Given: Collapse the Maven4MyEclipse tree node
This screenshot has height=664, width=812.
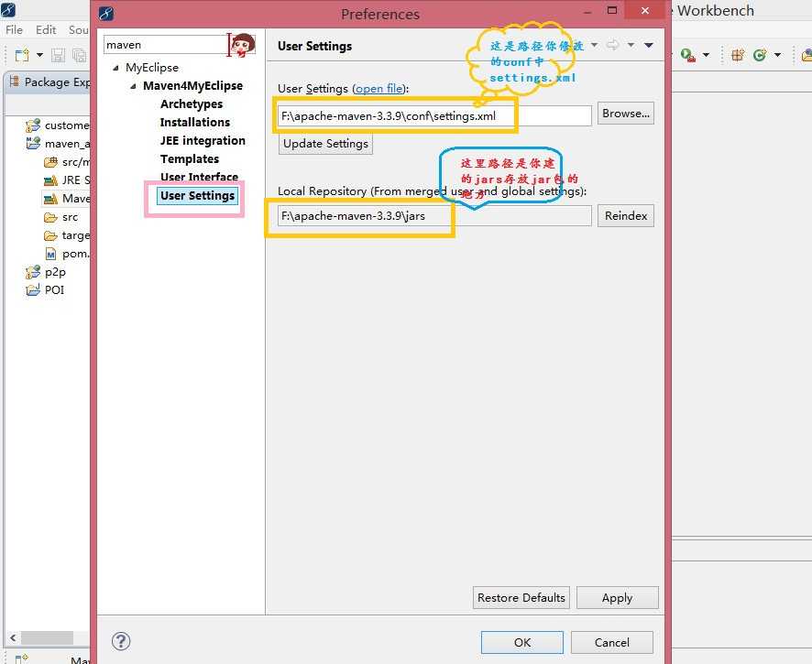Looking at the screenshot, I should pyautogui.click(x=133, y=86).
